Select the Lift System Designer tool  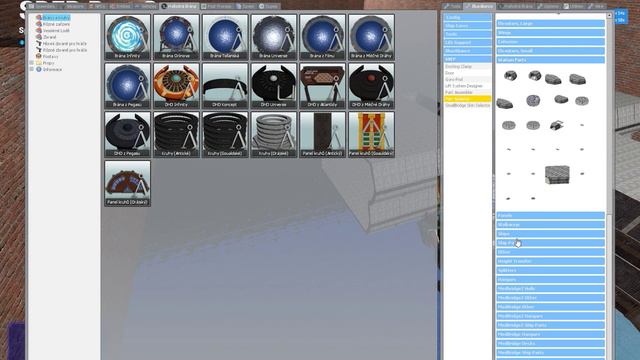pyautogui.click(x=467, y=86)
